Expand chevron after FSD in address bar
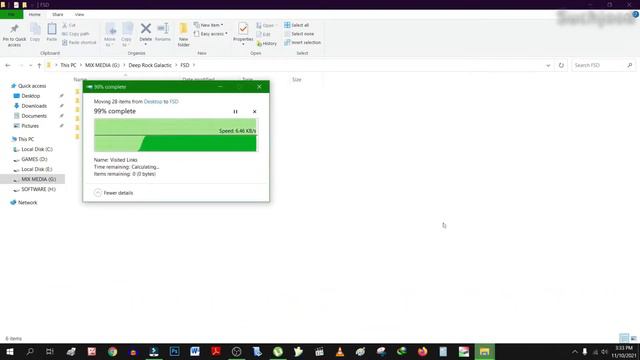Screen dimensions: 640x360 [194, 65]
